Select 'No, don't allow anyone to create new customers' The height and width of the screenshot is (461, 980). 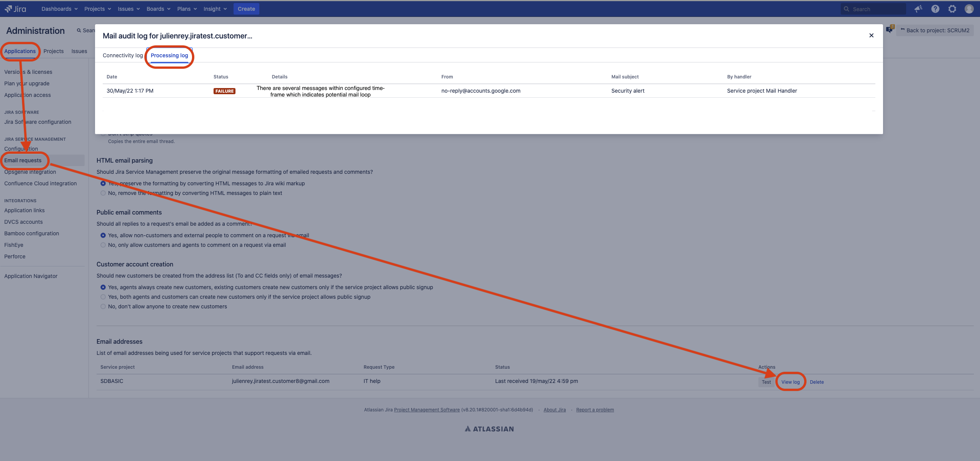click(x=103, y=306)
